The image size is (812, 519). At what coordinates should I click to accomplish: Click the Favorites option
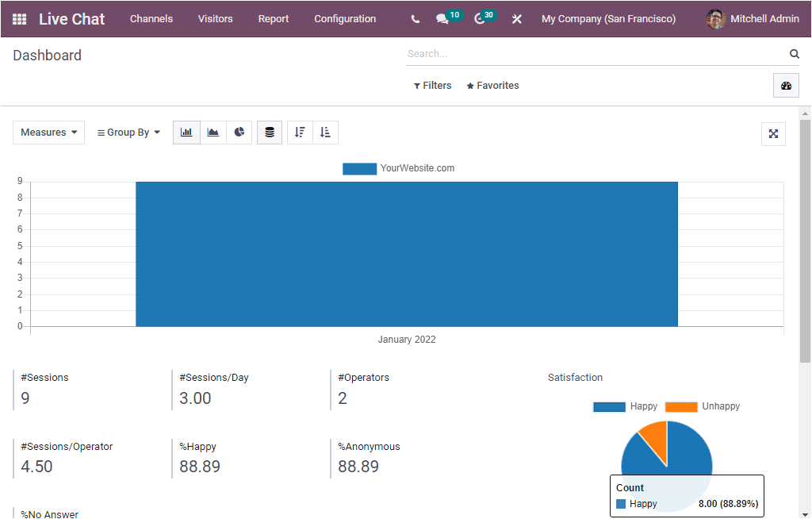pos(492,85)
